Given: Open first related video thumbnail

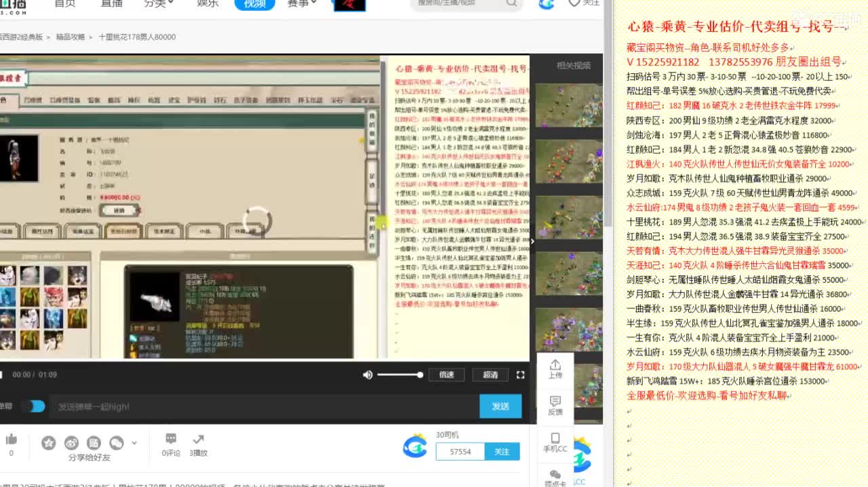Looking at the screenshot, I should click(x=569, y=105).
